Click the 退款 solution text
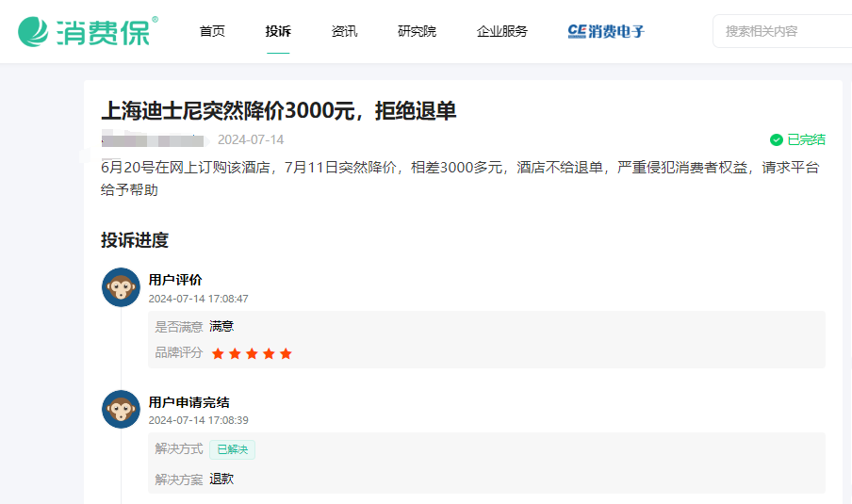 221,479
